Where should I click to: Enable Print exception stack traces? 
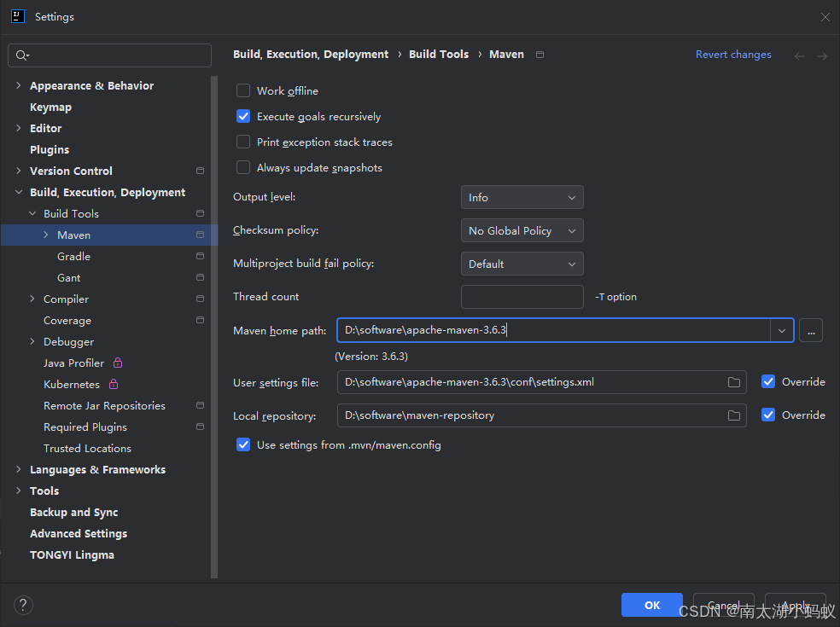tap(243, 142)
